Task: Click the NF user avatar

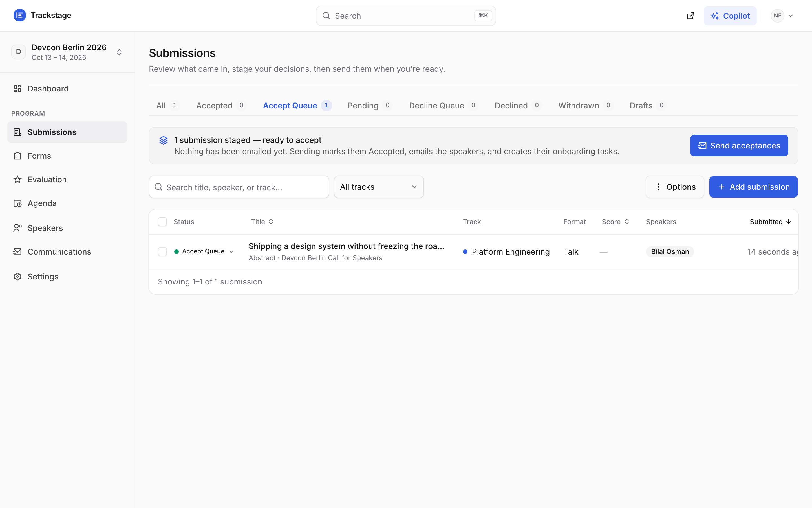Action: (x=777, y=16)
